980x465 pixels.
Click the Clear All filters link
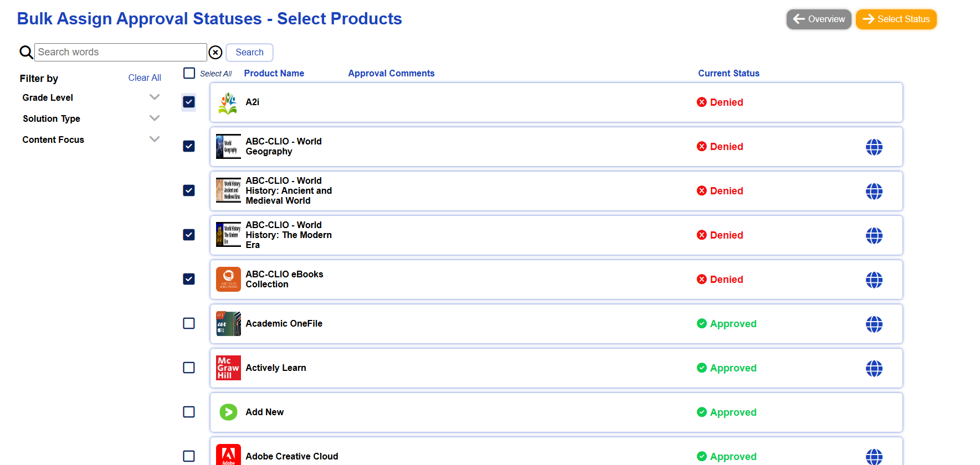tap(145, 78)
